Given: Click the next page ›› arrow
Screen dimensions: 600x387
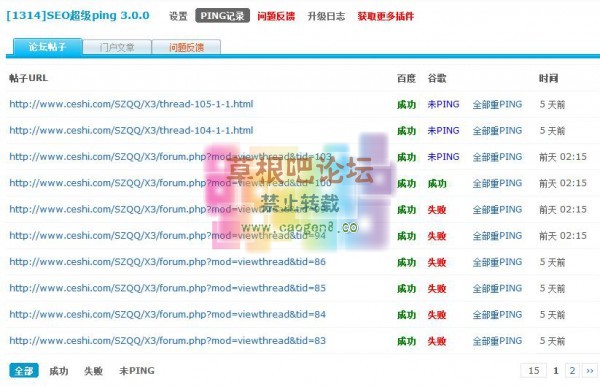Looking at the screenshot, I should pyautogui.click(x=590, y=370).
